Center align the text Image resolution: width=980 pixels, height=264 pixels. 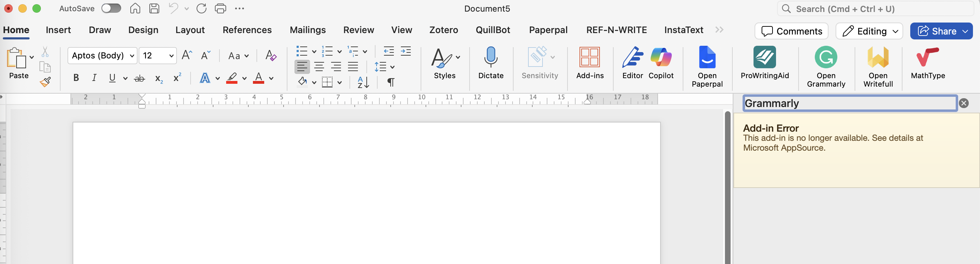coord(319,67)
